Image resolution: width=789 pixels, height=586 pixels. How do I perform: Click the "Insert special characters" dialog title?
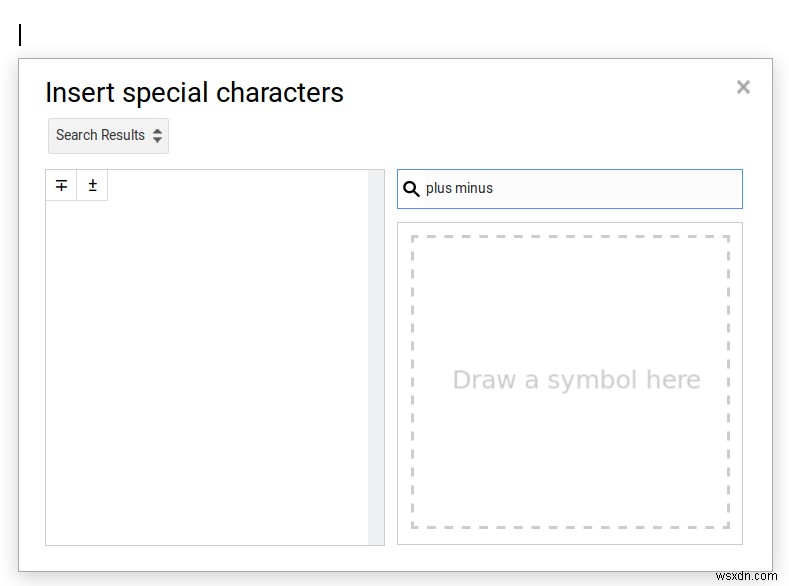[x=194, y=93]
